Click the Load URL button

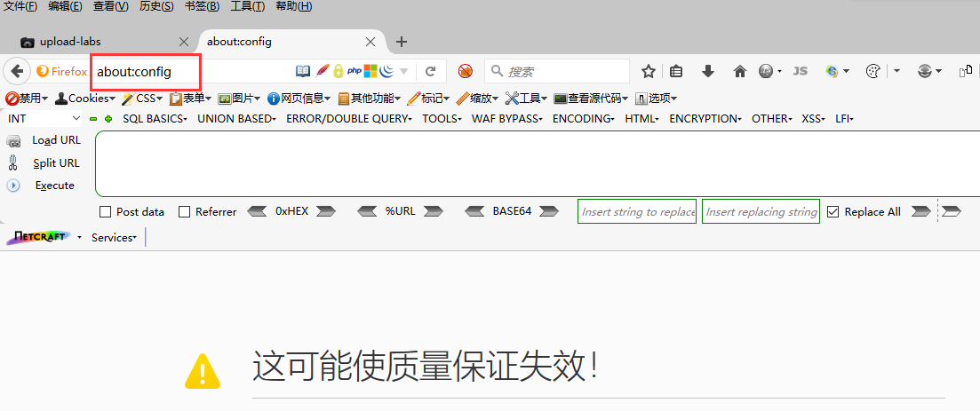click(x=56, y=140)
